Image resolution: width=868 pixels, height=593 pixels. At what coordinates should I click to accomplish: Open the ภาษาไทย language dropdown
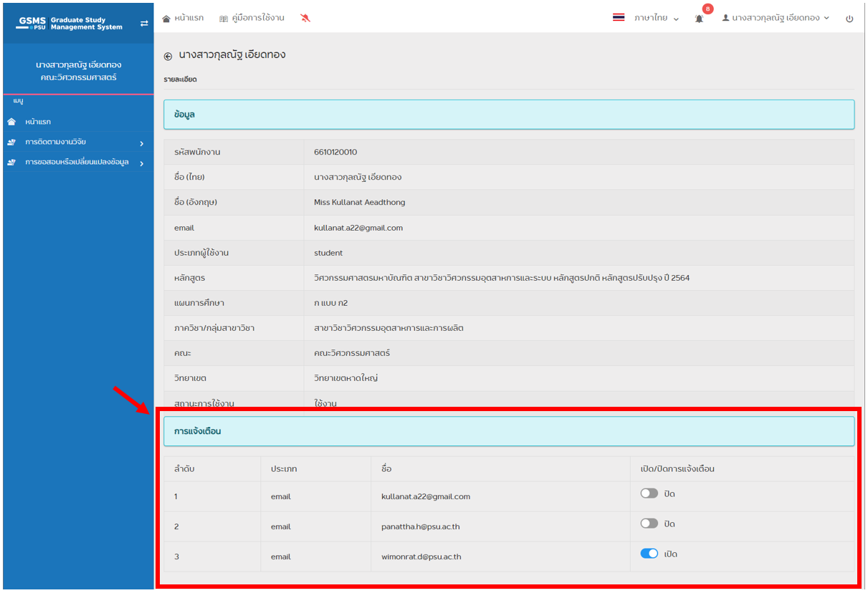point(656,18)
